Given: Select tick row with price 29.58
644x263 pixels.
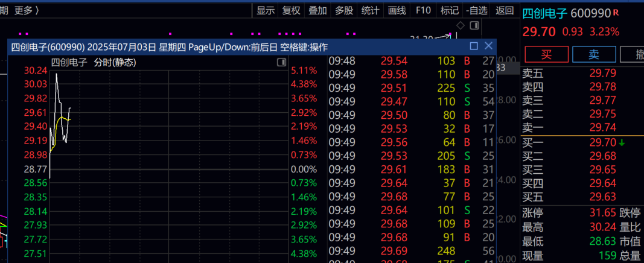Looking at the screenshot, I should pos(412,75).
